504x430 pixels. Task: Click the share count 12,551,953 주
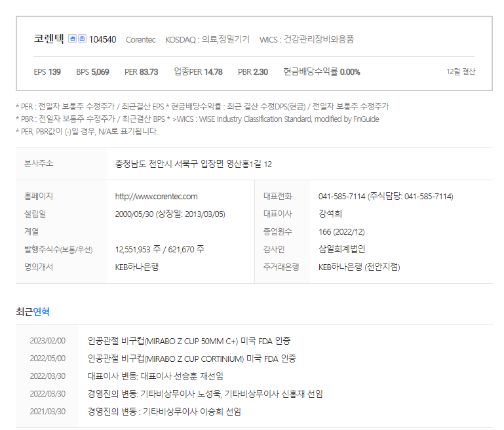tap(138, 249)
